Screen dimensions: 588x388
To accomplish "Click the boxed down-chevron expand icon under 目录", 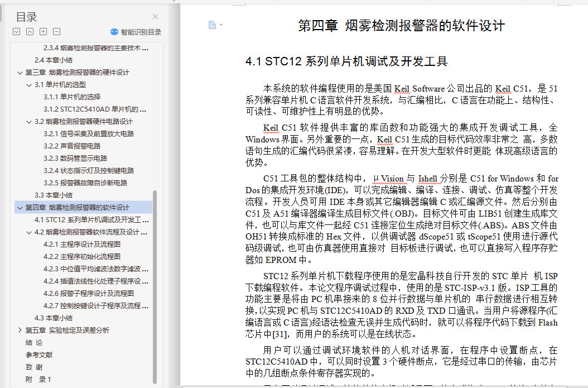I will point(17,31).
